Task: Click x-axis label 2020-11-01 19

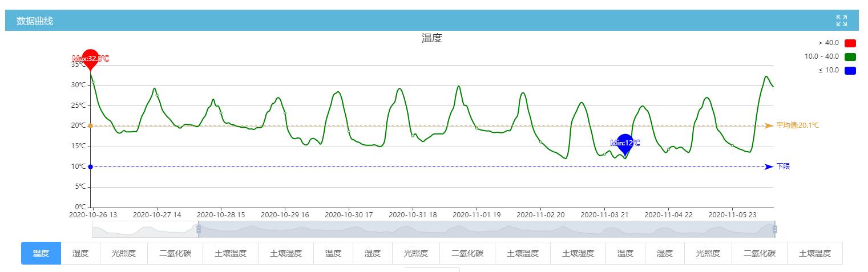Action: (x=477, y=215)
